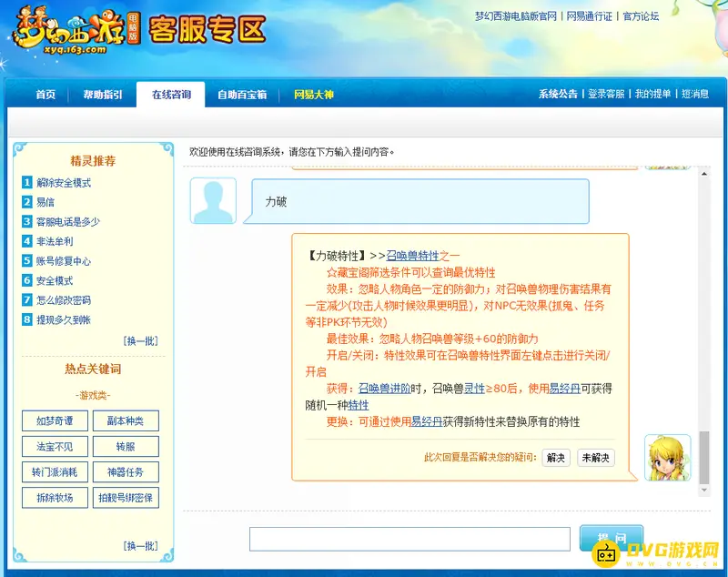
Task: Click the 转门派消耗 keyword button
Action: [x=55, y=472]
